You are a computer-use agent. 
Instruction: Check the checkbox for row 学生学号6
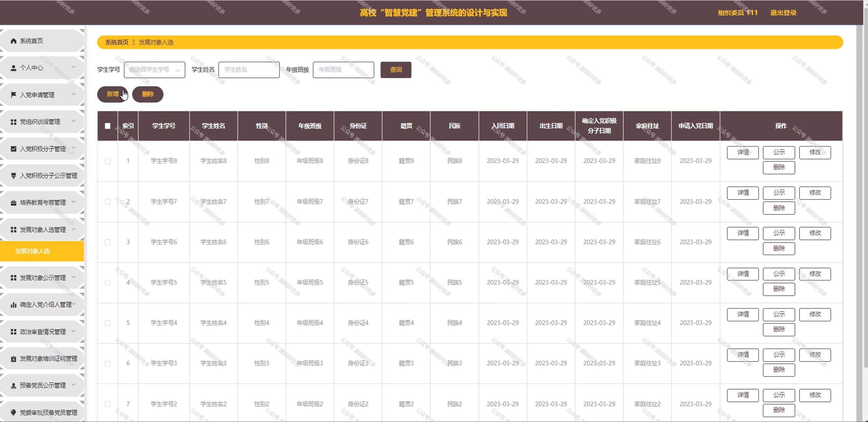[107, 242]
